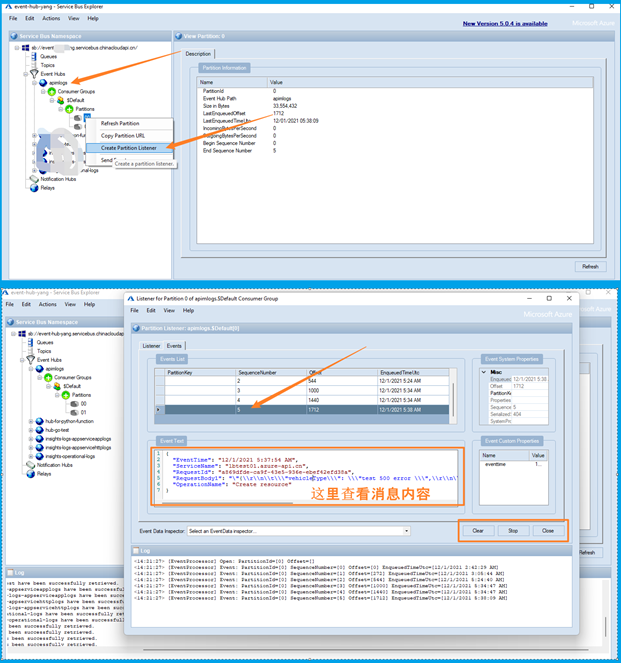622x664 pixels.
Task: Open 'New Version 5.0.4 is available' link
Action: 504,23
